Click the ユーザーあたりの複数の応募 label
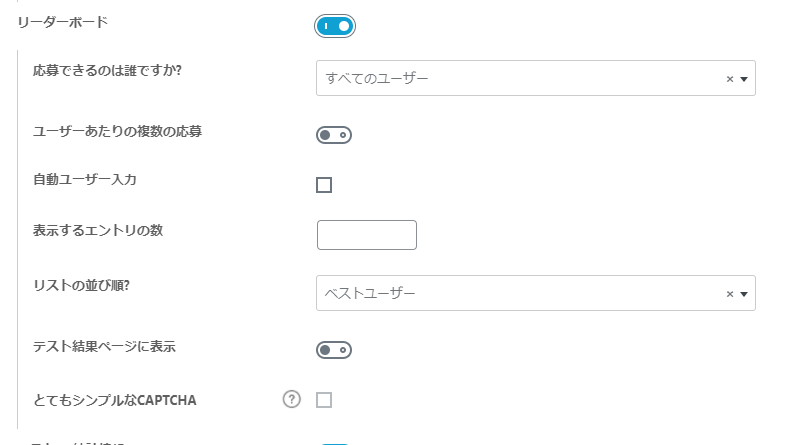This screenshot has width=797, height=445. [118, 131]
